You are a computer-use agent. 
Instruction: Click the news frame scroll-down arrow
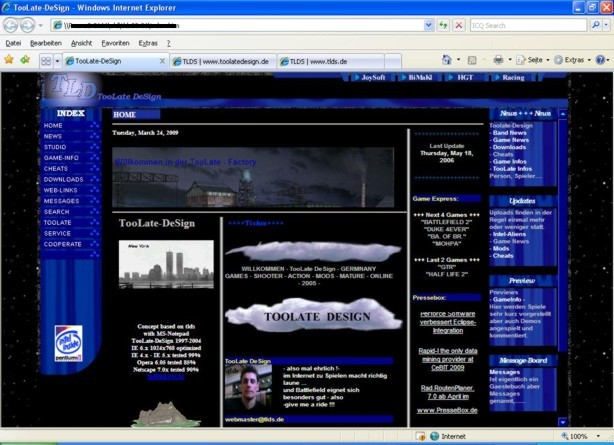[x=563, y=422]
